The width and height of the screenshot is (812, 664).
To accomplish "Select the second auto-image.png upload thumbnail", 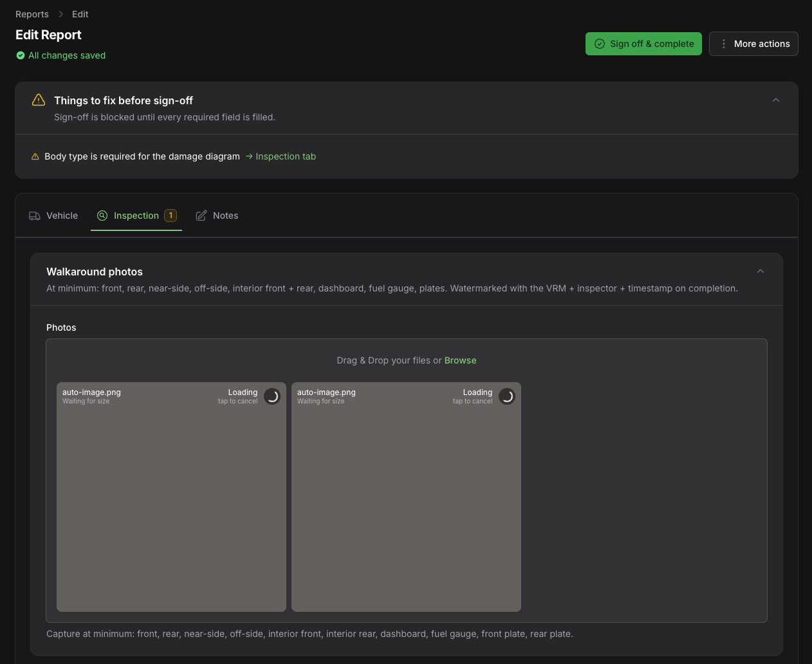I will pos(406,497).
